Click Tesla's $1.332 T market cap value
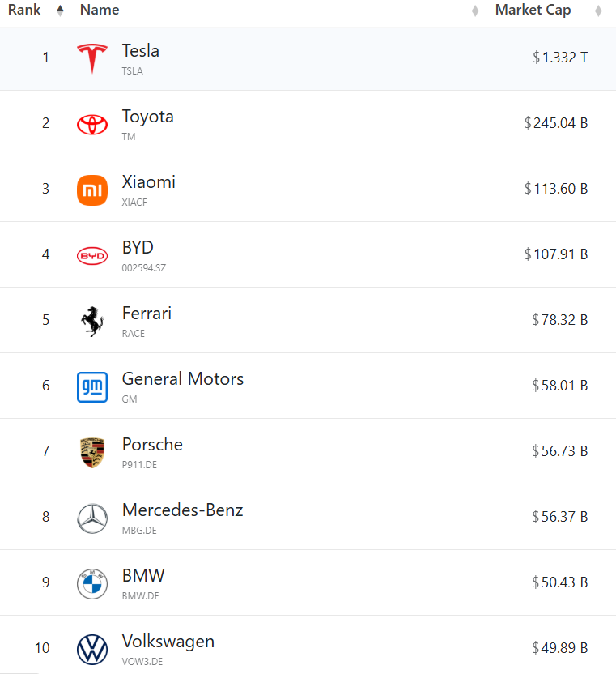Image resolution: width=616 pixels, height=674 pixels. [560, 58]
